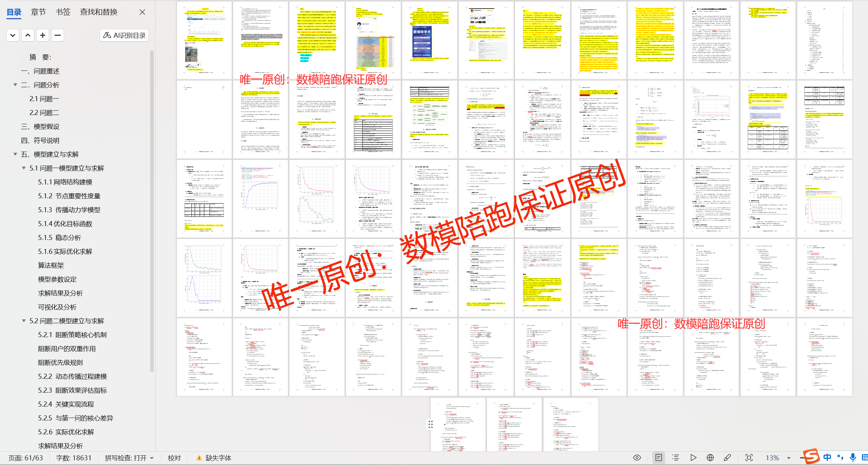This screenshot has width=868, height=466.
Task: Select the pen annotation icon
Action: tap(727, 458)
